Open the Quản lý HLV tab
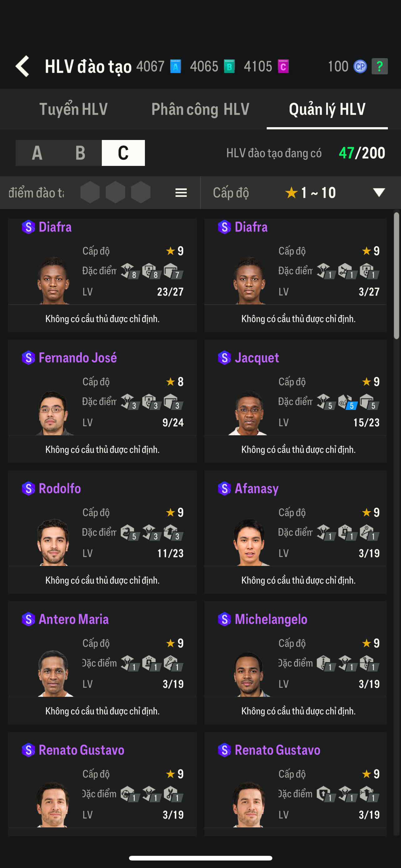The image size is (401, 868). [327, 109]
